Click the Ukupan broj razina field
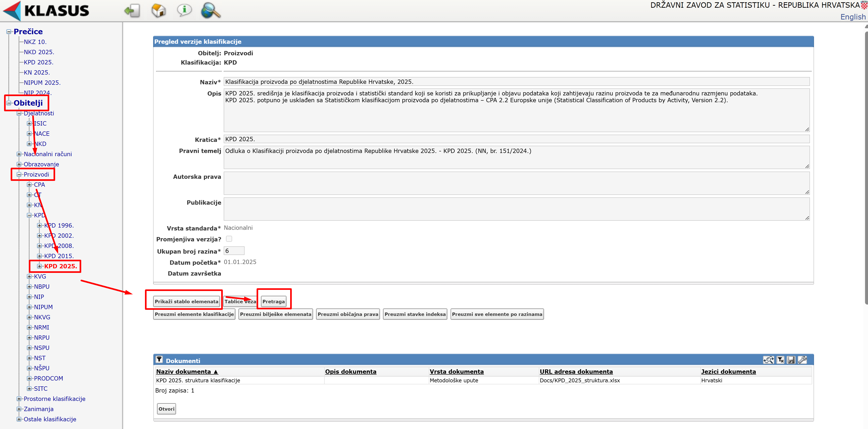The image size is (868, 429). (x=234, y=251)
